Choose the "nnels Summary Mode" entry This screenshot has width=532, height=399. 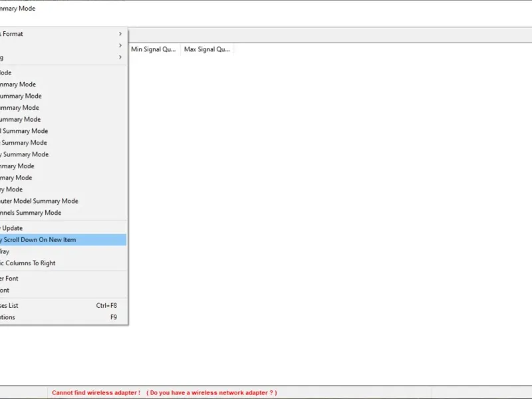(x=63, y=213)
